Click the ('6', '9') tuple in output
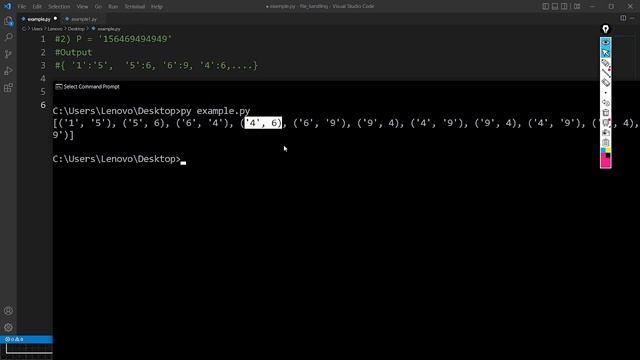Viewport: 640px width, 360px height. coord(322,123)
